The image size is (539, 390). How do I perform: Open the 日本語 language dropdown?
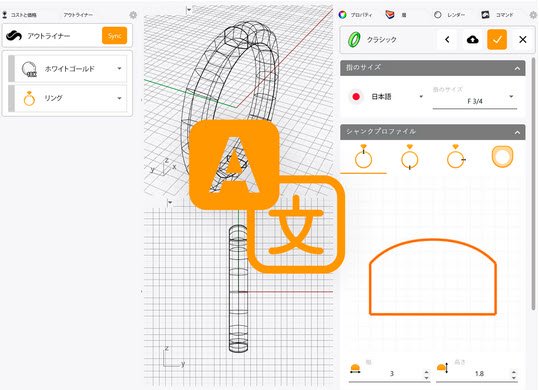pyautogui.click(x=421, y=97)
